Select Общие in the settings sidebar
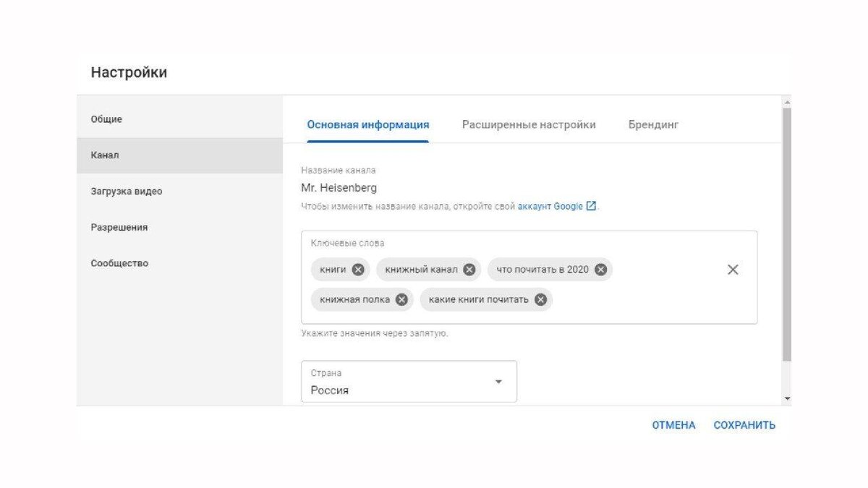 (179, 119)
